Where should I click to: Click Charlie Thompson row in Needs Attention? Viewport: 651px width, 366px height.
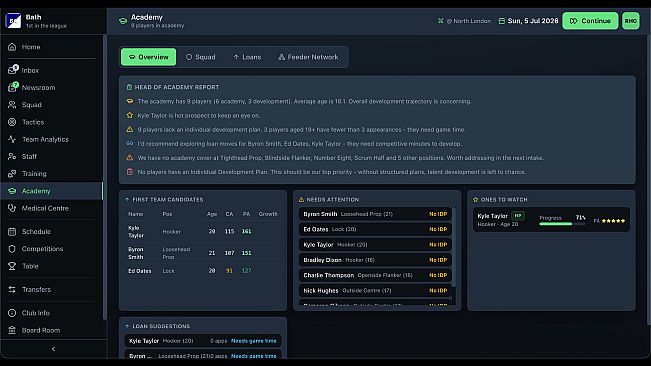point(375,275)
